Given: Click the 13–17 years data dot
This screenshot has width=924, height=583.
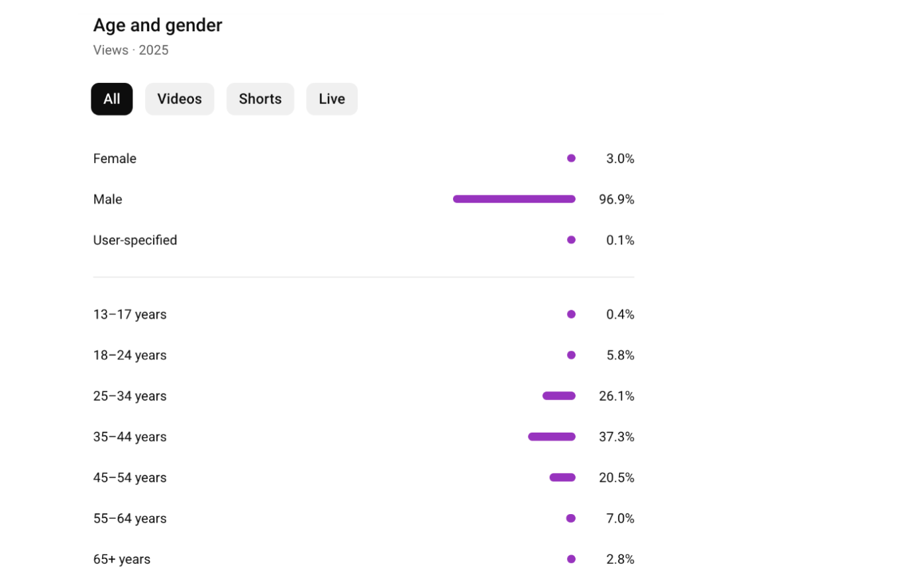Looking at the screenshot, I should [571, 315].
